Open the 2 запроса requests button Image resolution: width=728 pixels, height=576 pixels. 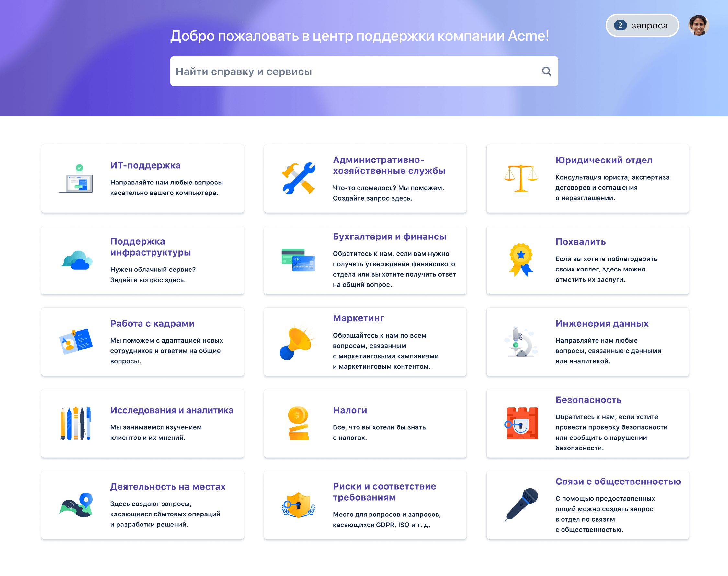coord(642,25)
